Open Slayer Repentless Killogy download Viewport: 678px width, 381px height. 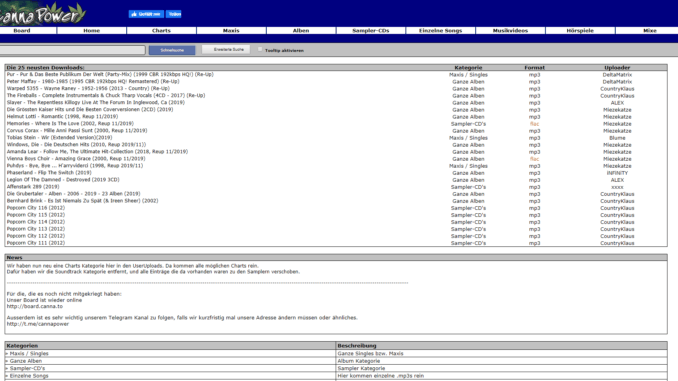point(96,102)
